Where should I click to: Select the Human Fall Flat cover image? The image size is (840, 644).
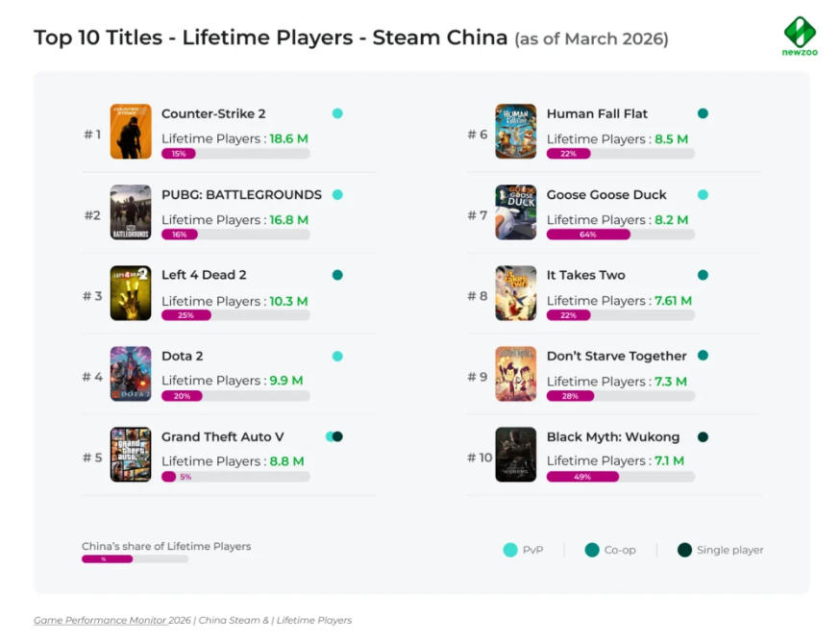click(515, 132)
